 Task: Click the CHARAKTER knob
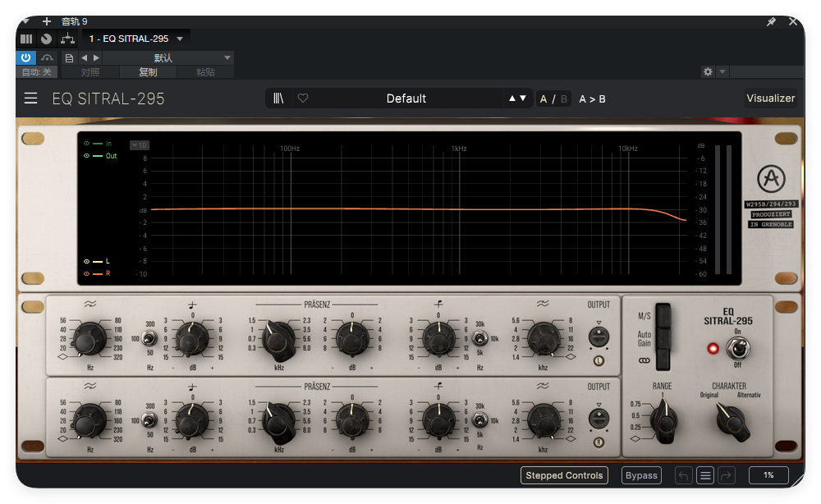732,421
